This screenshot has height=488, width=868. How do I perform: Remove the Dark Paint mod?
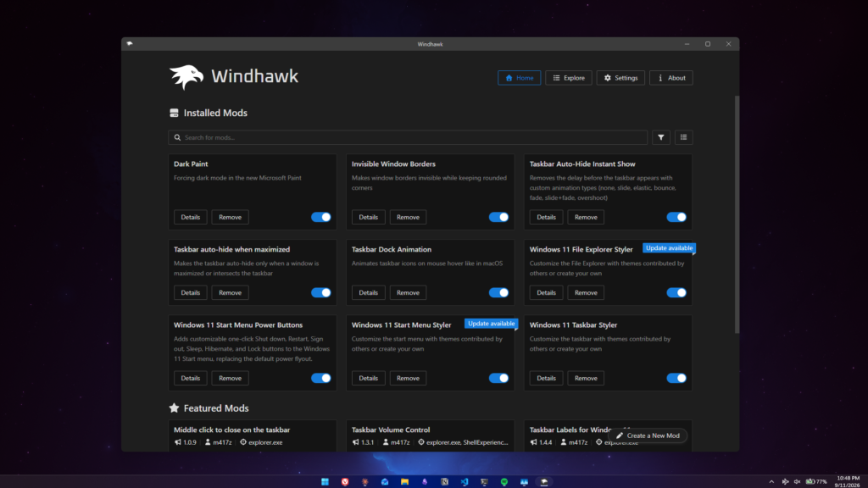pyautogui.click(x=230, y=217)
